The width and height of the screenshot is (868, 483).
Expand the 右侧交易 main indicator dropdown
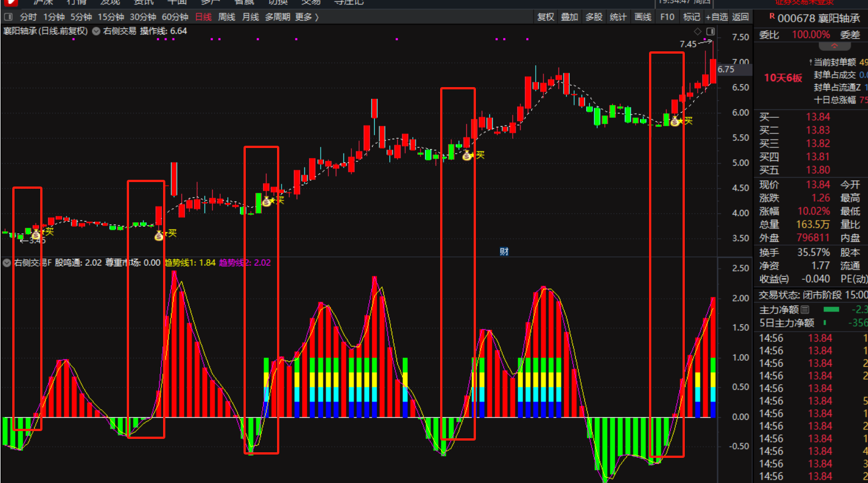pos(96,31)
